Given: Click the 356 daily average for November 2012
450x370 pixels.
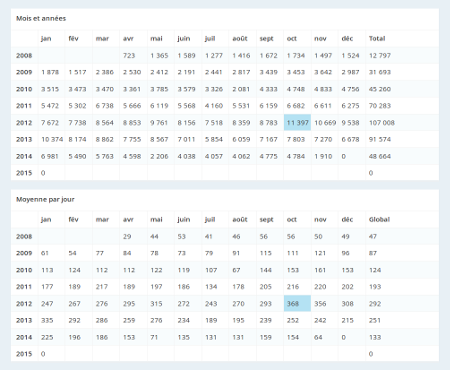Looking at the screenshot, I should pyautogui.click(x=320, y=304).
